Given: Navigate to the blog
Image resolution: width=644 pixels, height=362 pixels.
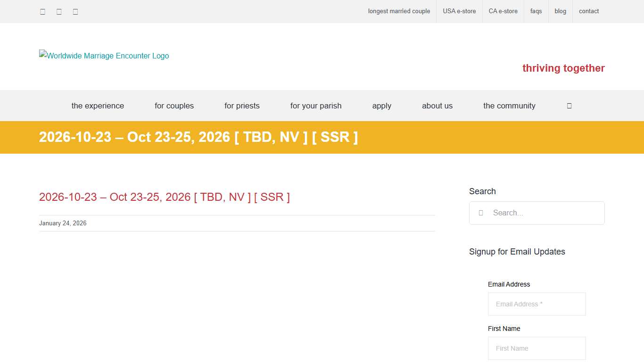Looking at the screenshot, I should pos(560,11).
